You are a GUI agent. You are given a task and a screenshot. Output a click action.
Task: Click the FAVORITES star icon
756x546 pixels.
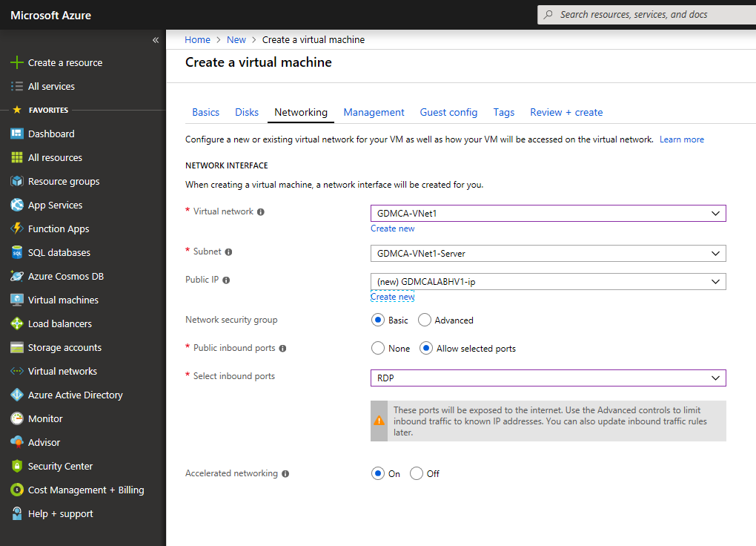tap(17, 110)
